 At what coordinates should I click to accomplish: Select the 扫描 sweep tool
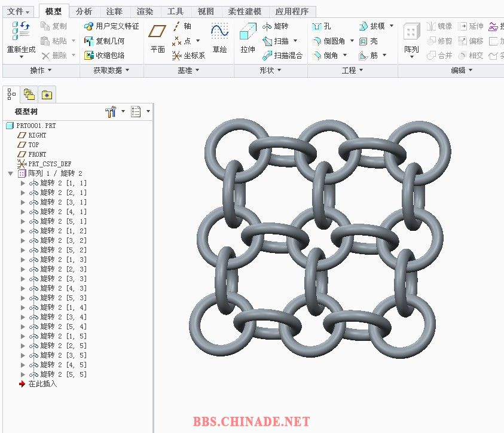tap(276, 41)
